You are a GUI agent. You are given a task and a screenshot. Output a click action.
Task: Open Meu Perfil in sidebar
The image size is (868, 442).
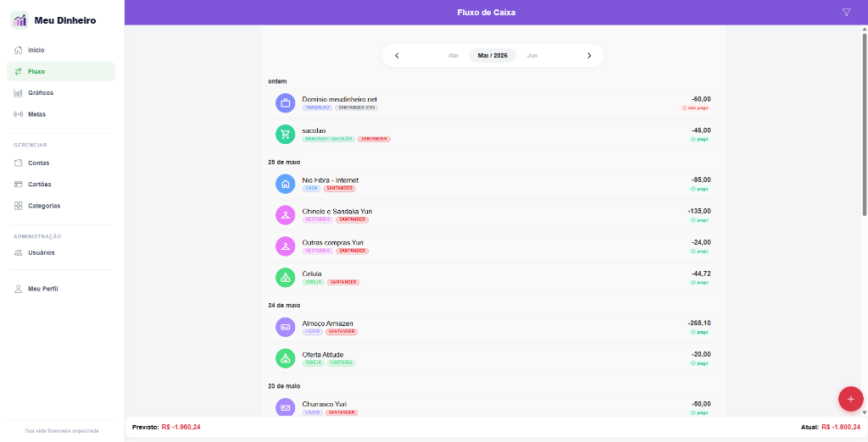click(x=61, y=289)
